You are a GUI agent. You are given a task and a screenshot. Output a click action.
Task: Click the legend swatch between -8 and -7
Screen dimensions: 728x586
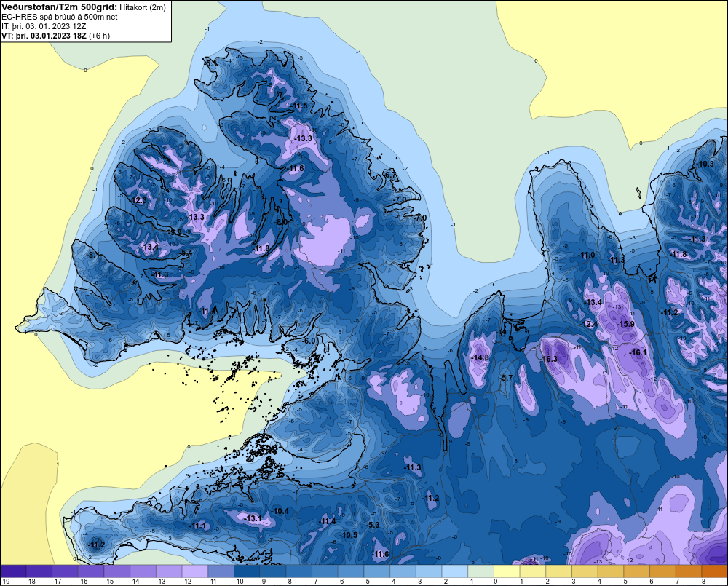[299, 571]
